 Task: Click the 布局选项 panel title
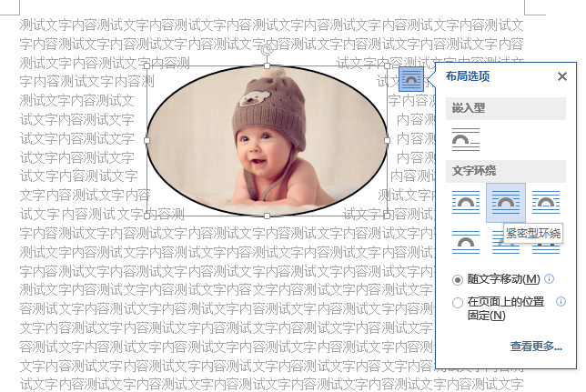point(468,76)
